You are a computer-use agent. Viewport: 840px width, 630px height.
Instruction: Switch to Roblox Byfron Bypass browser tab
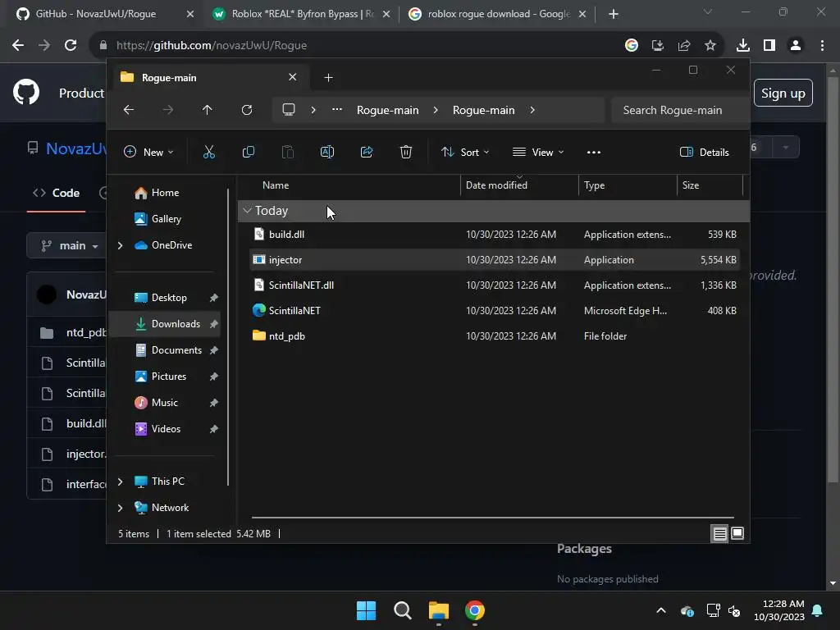(302, 14)
